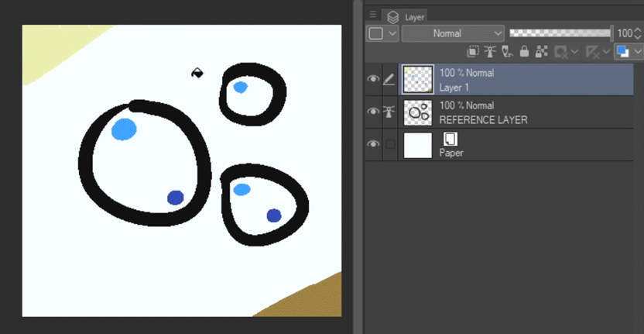
Task: Open the mask options dropdown arrow
Action: 574,52
